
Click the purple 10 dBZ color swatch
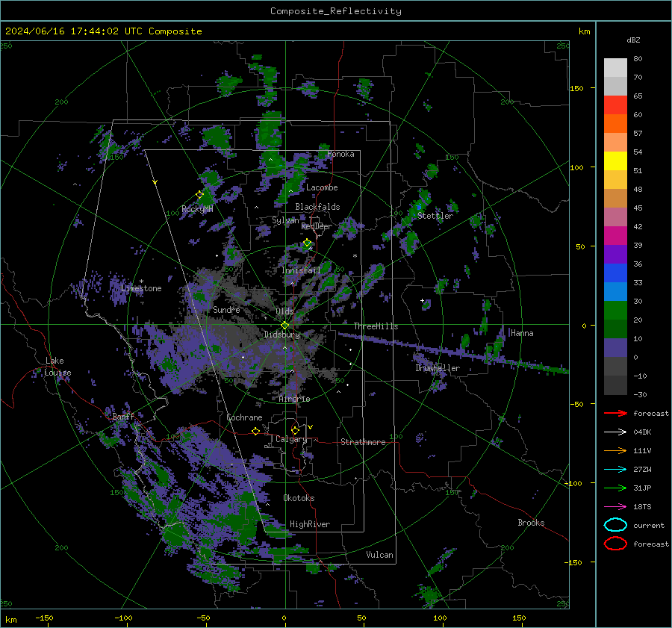coord(615,348)
